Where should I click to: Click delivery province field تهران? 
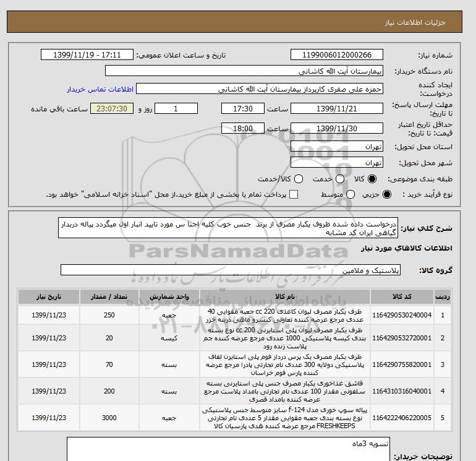tap(337, 147)
